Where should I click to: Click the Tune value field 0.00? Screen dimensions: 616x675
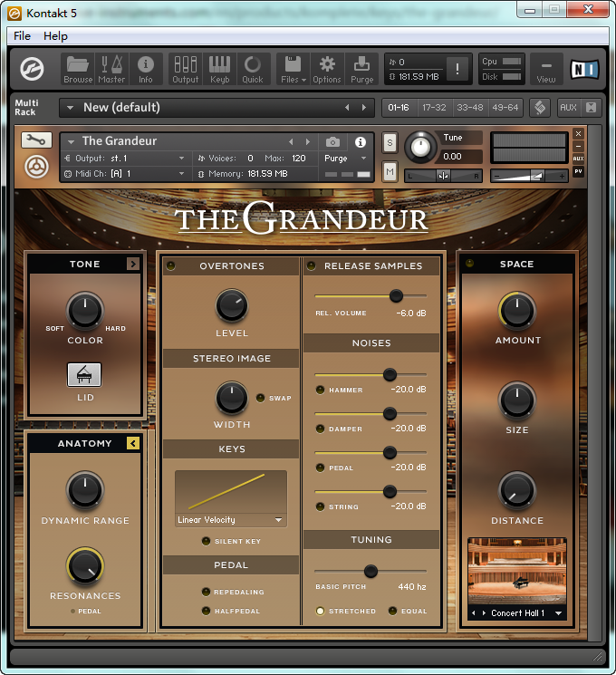click(458, 156)
